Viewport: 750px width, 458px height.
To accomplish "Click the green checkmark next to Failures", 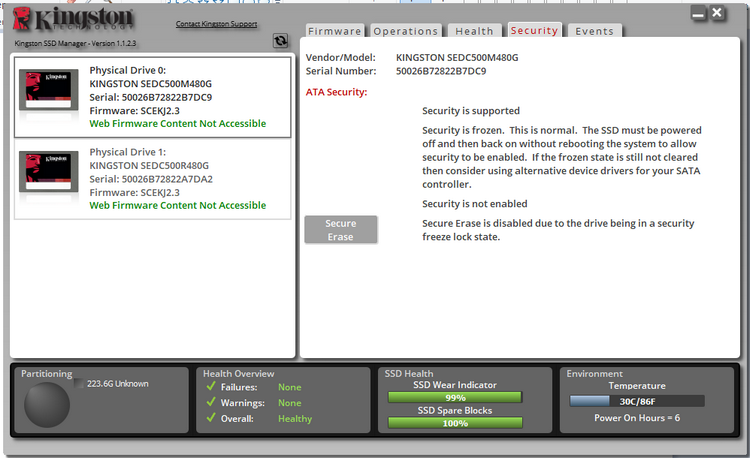I will pyautogui.click(x=211, y=386).
